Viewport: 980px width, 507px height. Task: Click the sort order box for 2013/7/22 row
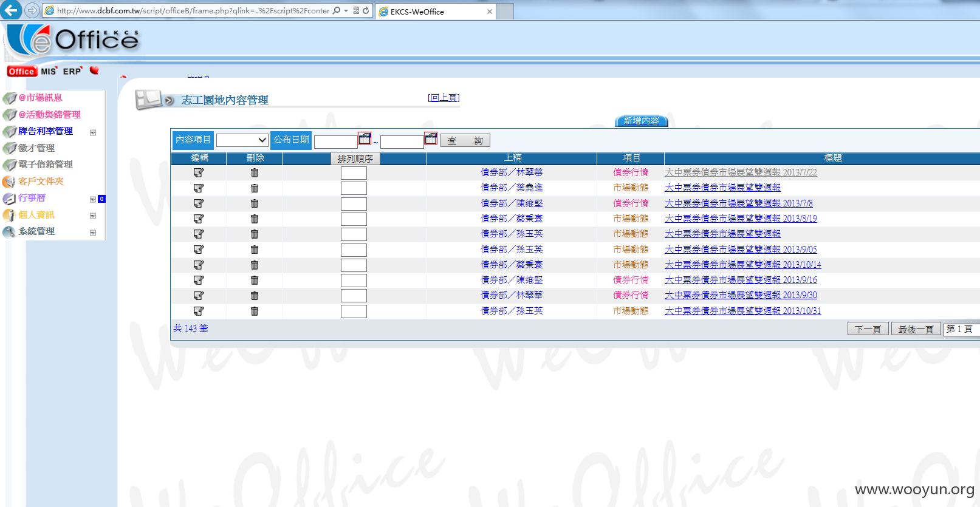354,173
